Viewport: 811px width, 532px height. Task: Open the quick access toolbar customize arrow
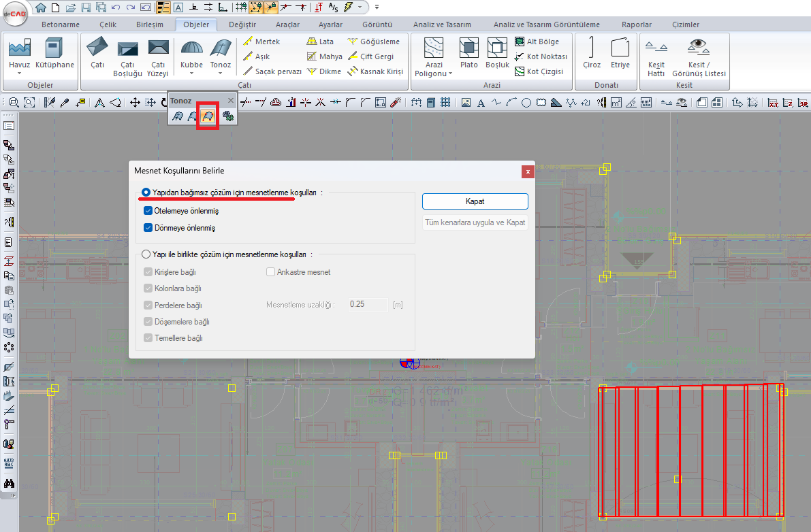click(377, 7)
